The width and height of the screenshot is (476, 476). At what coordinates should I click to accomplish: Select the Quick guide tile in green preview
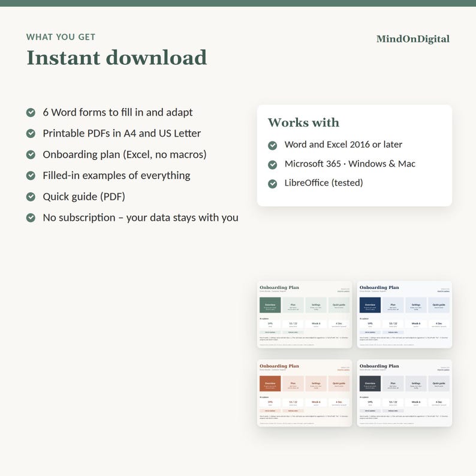click(x=339, y=305)
